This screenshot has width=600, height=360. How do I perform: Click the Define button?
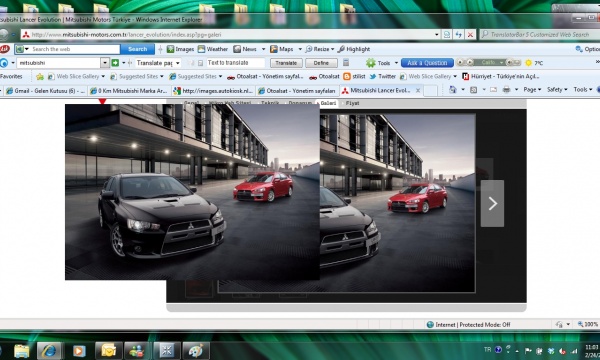(321, 63)
